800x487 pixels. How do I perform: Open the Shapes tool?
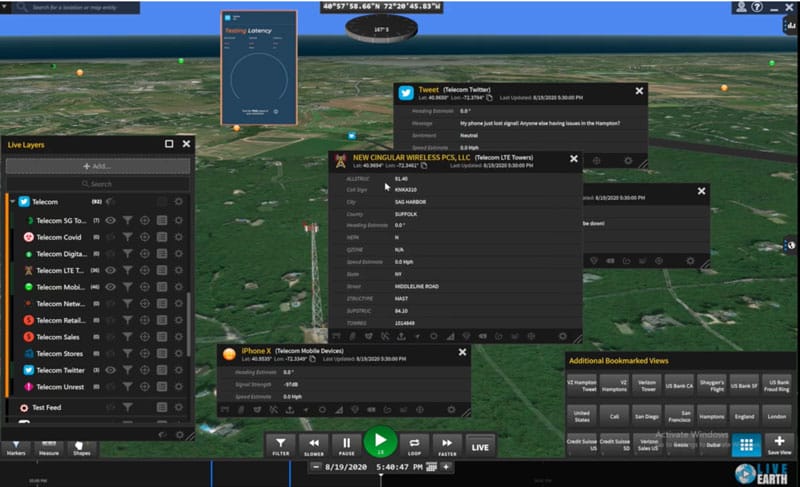[x=82, y=448]
